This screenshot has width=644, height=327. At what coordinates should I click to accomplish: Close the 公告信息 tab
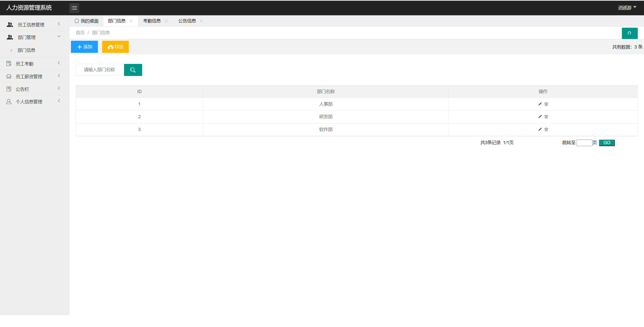pos(201,21)
